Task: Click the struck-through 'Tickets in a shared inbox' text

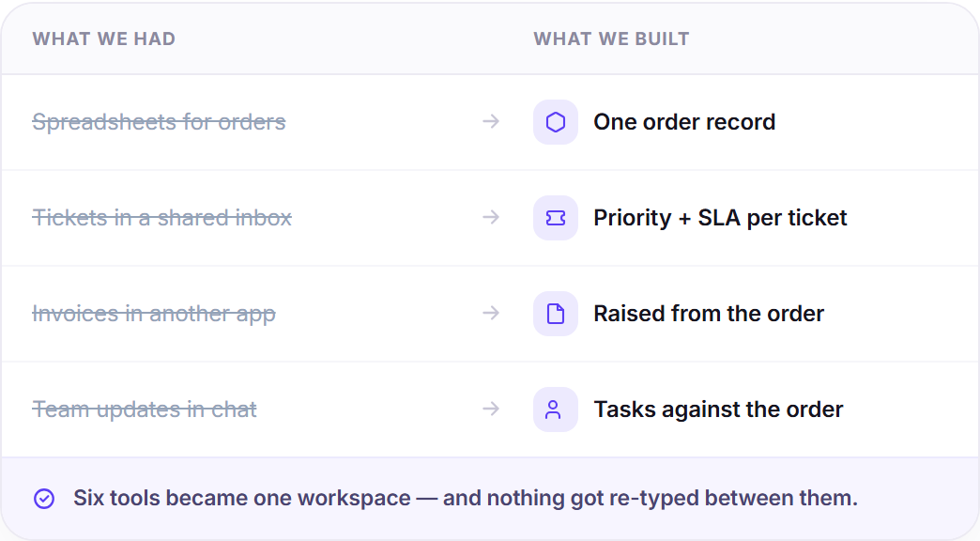Action: tap(161, 218)
